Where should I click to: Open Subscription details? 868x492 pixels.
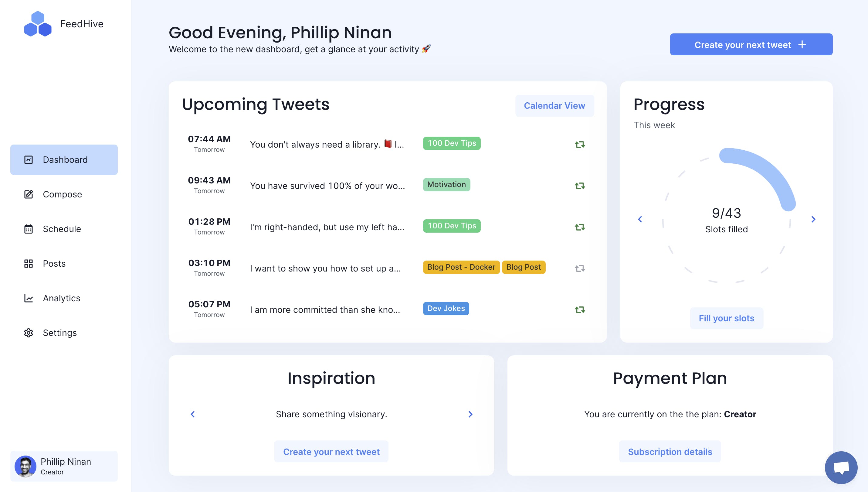tap(670, 451)
